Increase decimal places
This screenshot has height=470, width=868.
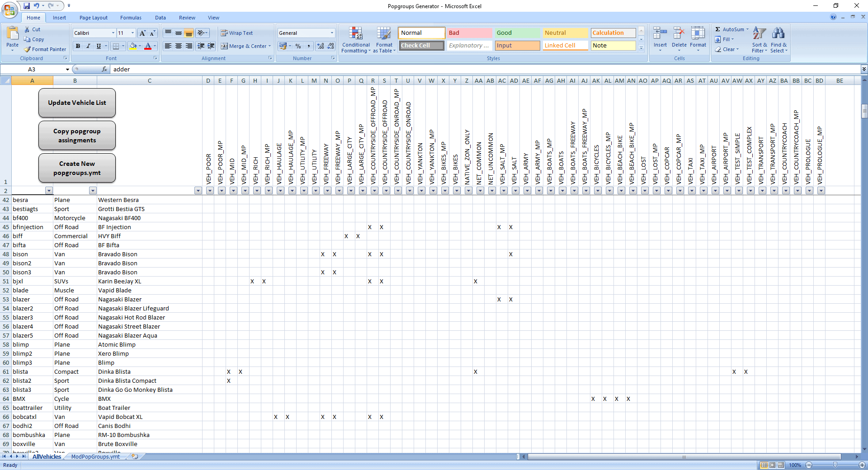pyautogui.click(x=321, y=46)
